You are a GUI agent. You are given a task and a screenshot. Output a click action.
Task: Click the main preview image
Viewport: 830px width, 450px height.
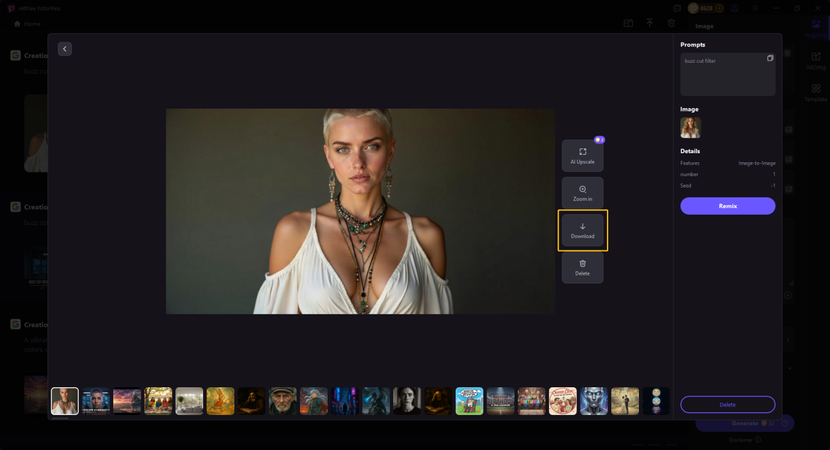(360, 211)
